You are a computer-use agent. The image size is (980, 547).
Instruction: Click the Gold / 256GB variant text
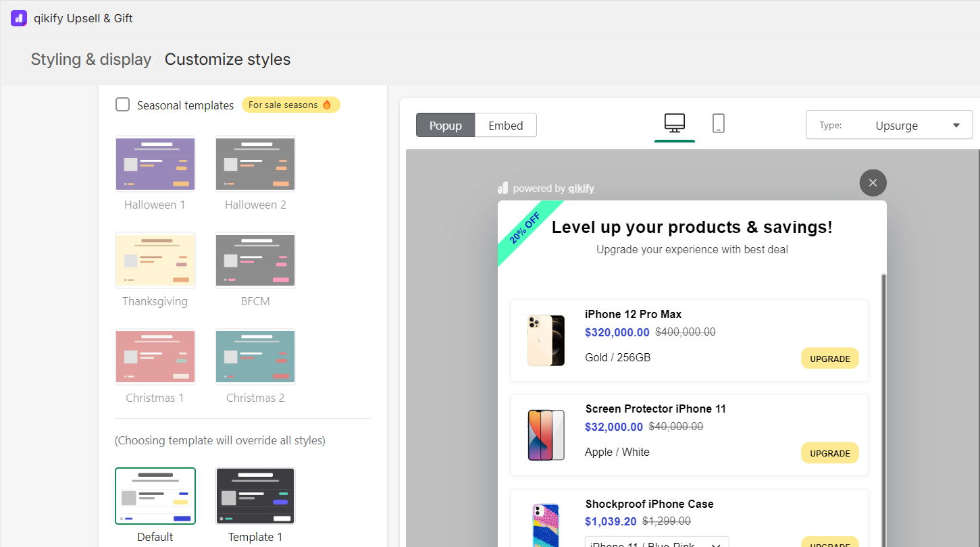pyautogui.click(x=618, y=357)
